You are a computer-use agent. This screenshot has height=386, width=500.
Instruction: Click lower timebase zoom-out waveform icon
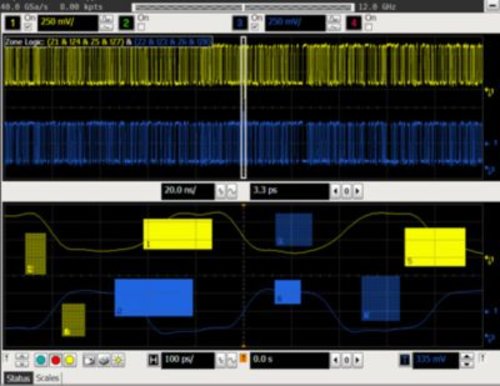232,360
